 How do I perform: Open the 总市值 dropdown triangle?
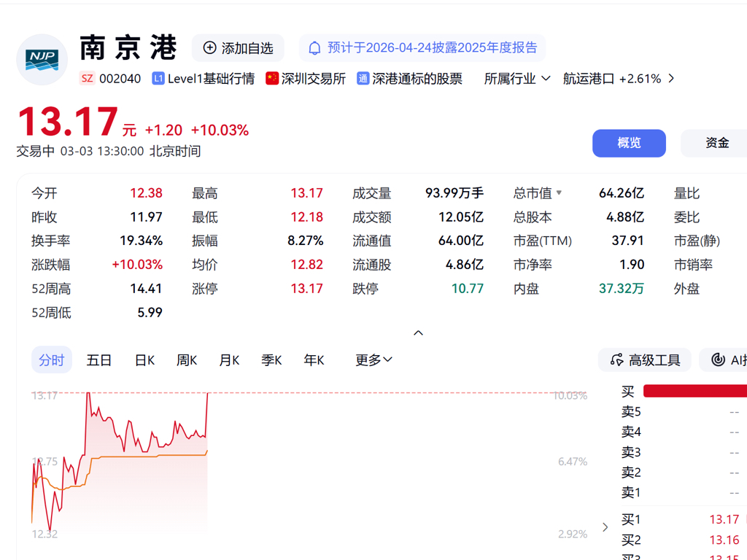pyautogui.click(x=559, y=192)
